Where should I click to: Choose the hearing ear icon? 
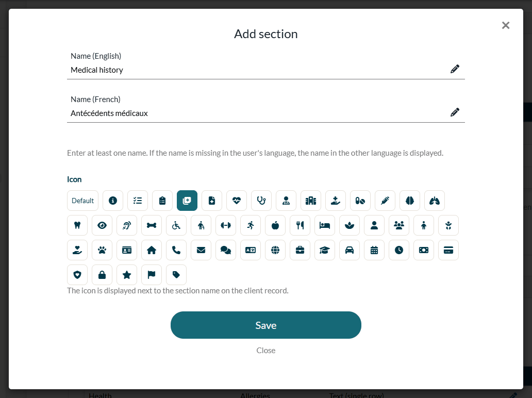tap(127, 225)
